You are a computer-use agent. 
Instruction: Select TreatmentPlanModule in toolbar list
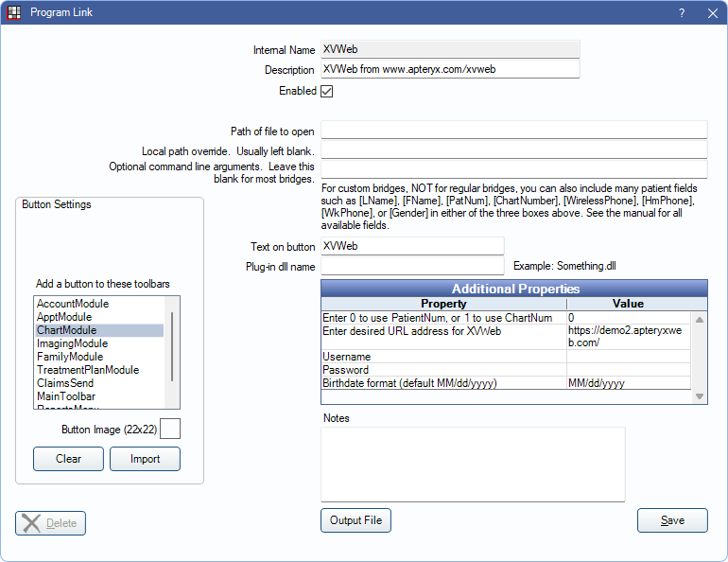[x=87, y=370]
